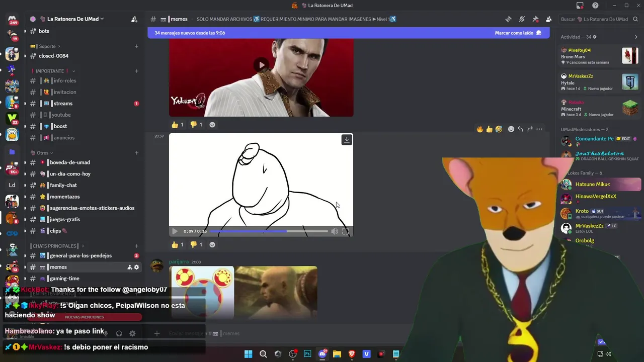
Task: Open pinned messages pin icon
Action: coord(535,19)
